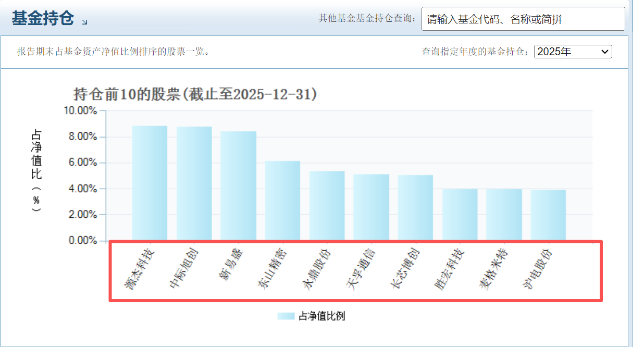The image size is (644, 347).
Task: Focus the fund code search input field
Action: click(x=523, y=19)
